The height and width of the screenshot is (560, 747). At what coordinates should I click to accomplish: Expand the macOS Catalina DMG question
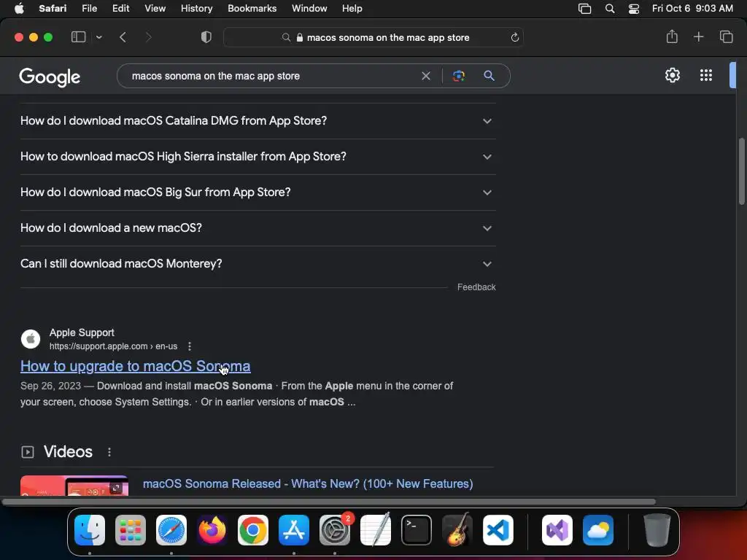tap(258, 121)
